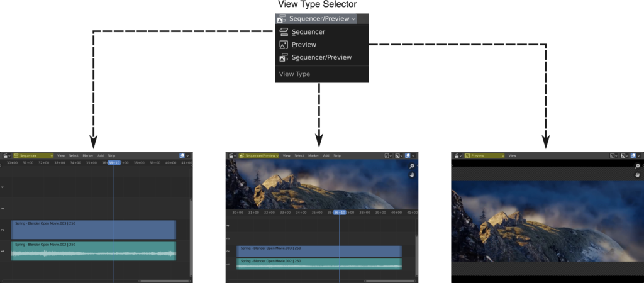This screenshot has height=283, width=644.
Task: Click horizontal scrollbar in middle panel timeline
Action: pos(389,281)
